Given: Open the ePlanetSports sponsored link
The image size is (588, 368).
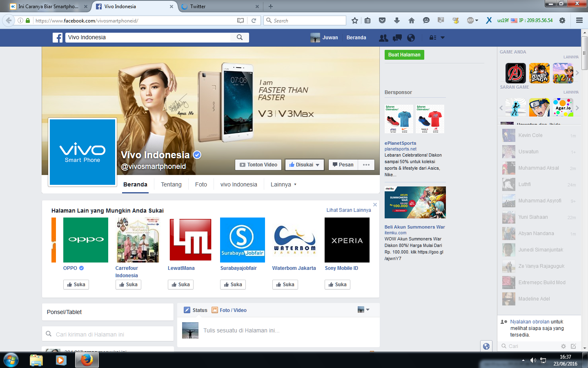Looking at the screenshot, I should [400, 143].
